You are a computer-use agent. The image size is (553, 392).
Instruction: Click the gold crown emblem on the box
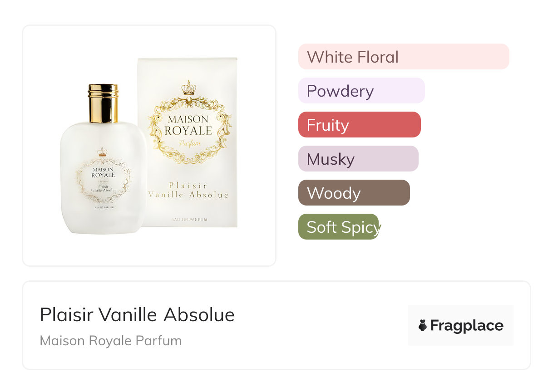click(x=188, y=88)
